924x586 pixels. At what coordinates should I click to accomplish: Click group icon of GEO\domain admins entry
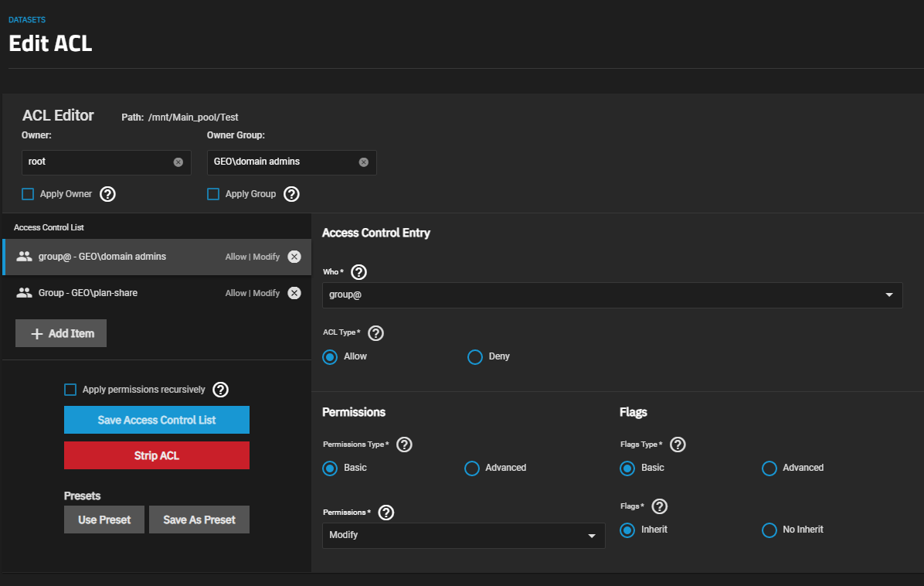pyautogui.click(x=24, y=257)
